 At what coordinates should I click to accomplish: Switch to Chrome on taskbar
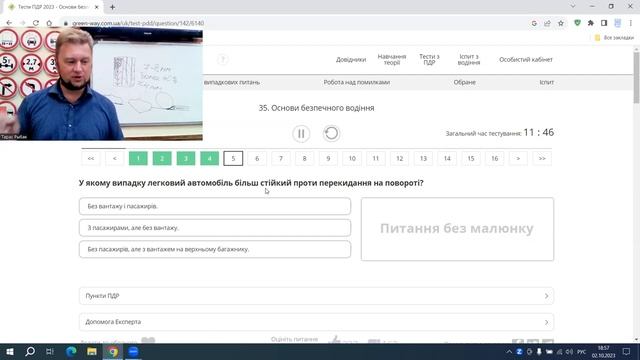pyautogui.click(x=113, y=351)
